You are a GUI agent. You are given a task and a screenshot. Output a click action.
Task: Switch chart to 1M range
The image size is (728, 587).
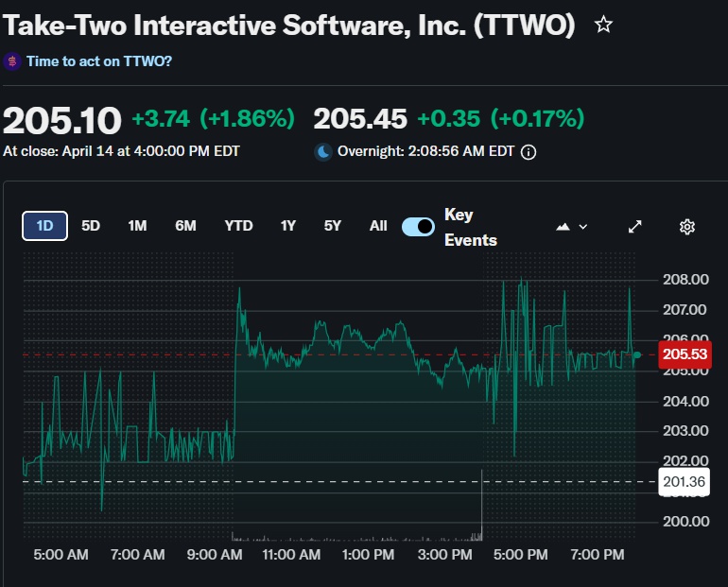137,226
